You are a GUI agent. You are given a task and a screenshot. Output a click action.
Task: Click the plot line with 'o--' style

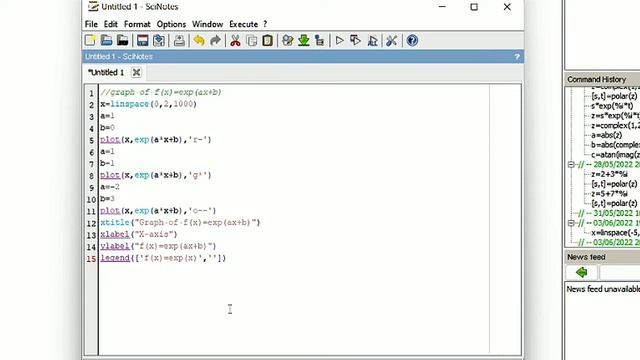coord(158,211)
